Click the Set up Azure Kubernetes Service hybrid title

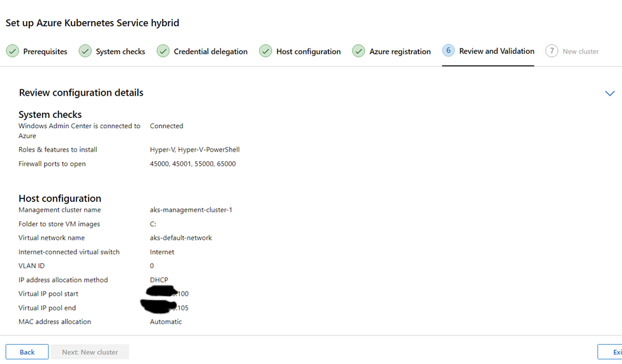(93, 22)
